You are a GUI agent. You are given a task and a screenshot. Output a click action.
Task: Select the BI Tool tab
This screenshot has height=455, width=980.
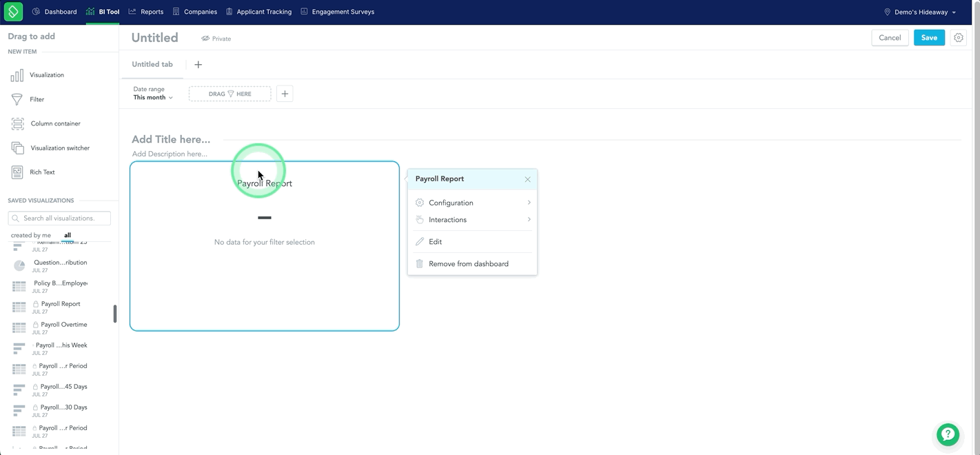[103, 12]
